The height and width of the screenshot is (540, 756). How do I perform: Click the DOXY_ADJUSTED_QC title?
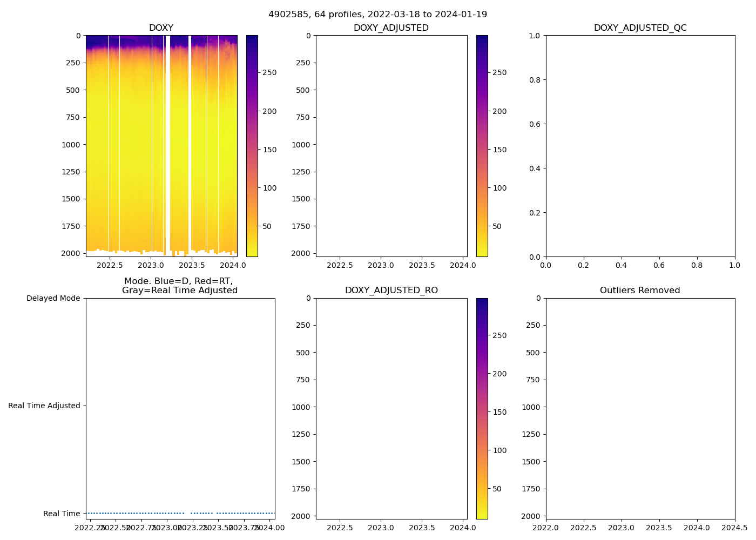[x=640, y=28]
